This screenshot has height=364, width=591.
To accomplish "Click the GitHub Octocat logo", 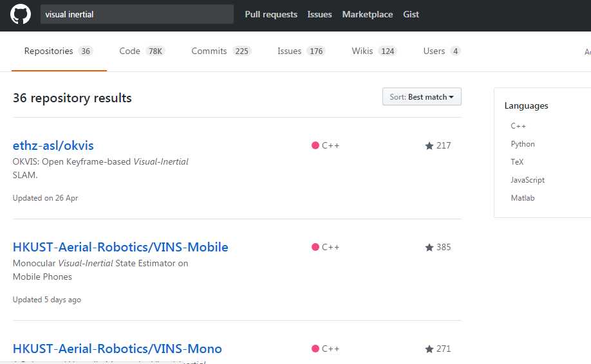I will pyautogui.click(x=21, y=14).
